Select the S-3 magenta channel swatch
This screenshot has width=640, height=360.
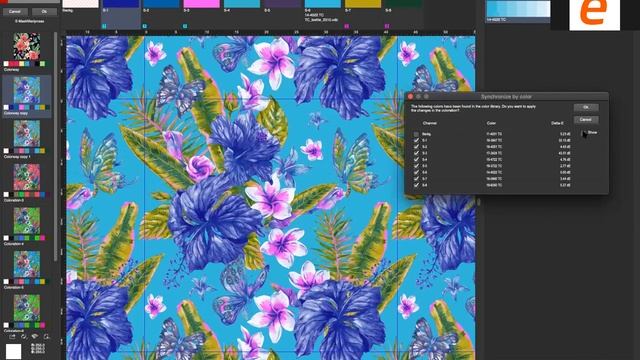point(202,4)
